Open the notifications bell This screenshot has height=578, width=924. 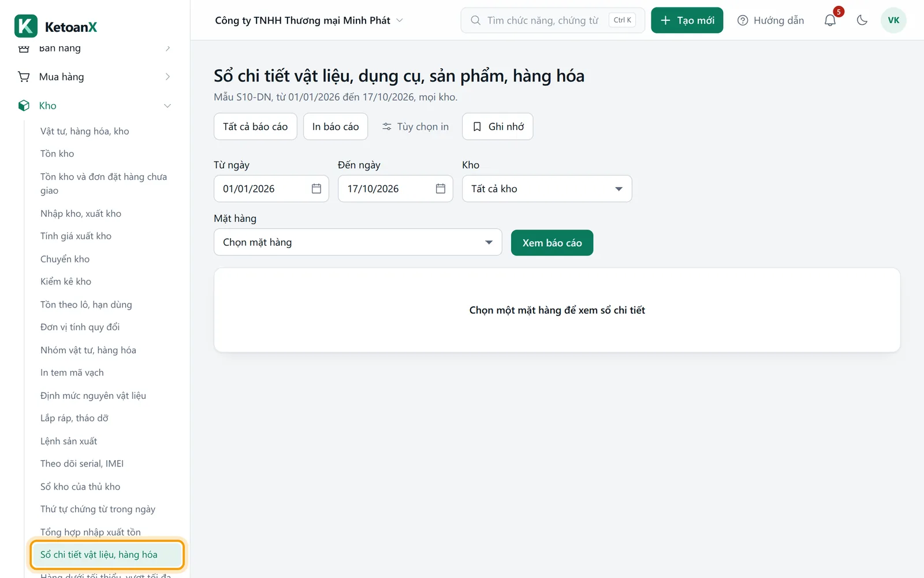(x=830, y=20)
